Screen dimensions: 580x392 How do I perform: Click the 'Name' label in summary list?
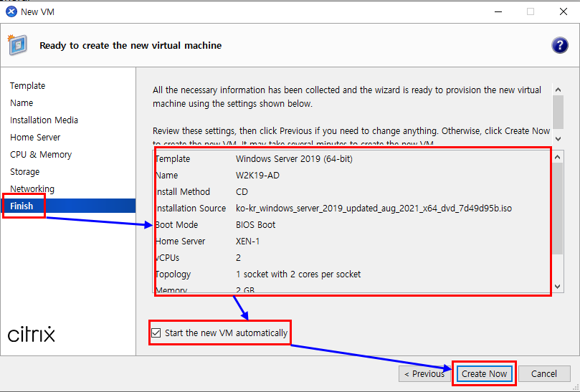(167, 176)
